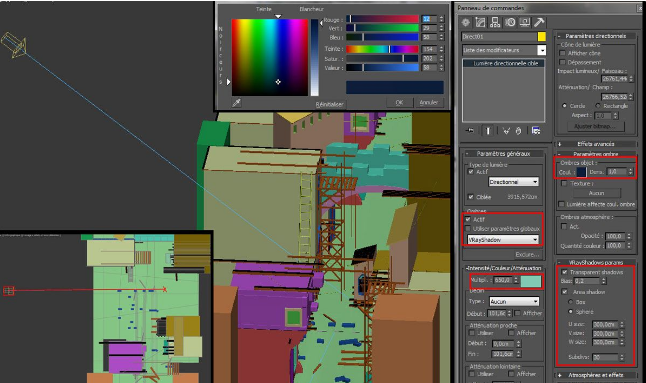Expand Effets avancés rollout
The width and height of the screenshot is (646, 383).
[595, 144]
